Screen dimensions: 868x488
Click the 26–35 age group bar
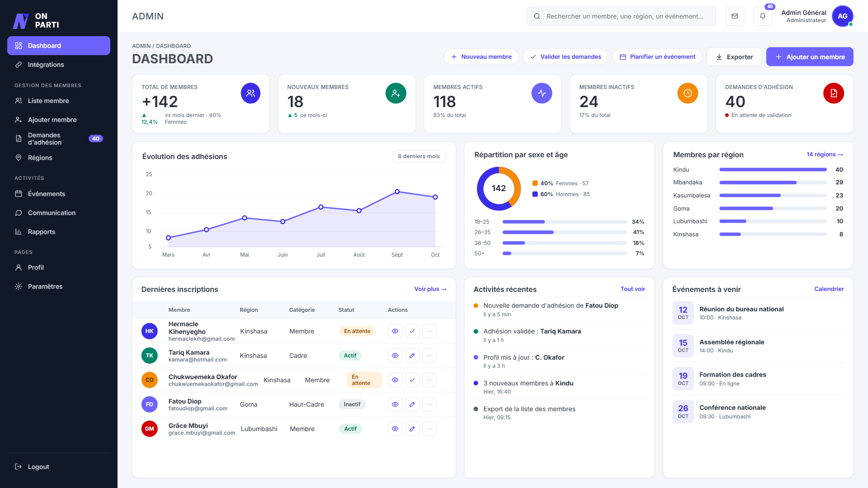(565, 232)
